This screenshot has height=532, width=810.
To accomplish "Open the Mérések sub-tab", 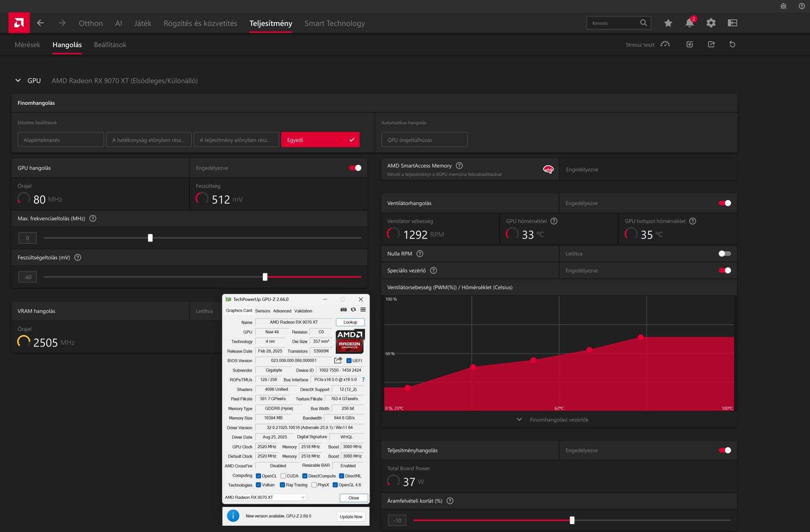I will pyautogui.click(x=27, y=45).
